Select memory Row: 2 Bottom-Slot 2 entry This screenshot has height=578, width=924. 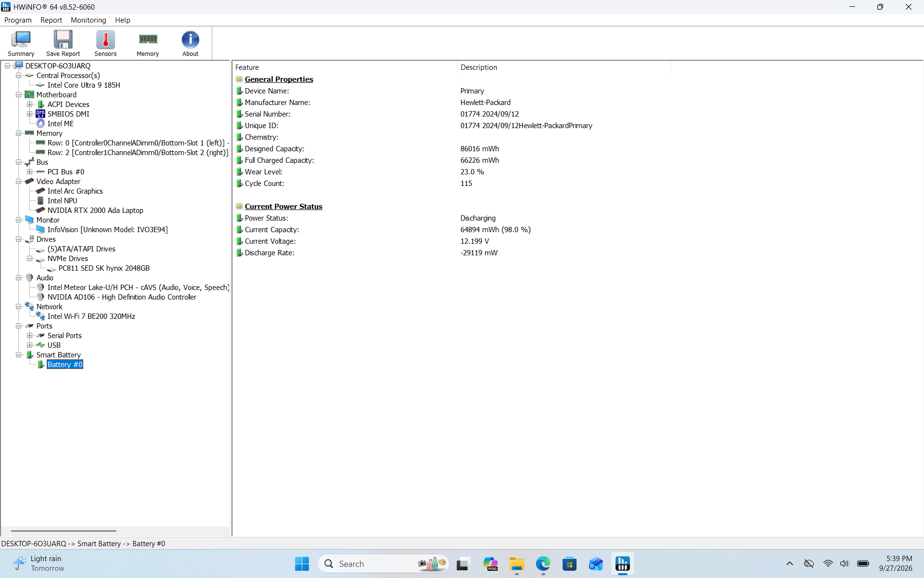coord(138,153)
